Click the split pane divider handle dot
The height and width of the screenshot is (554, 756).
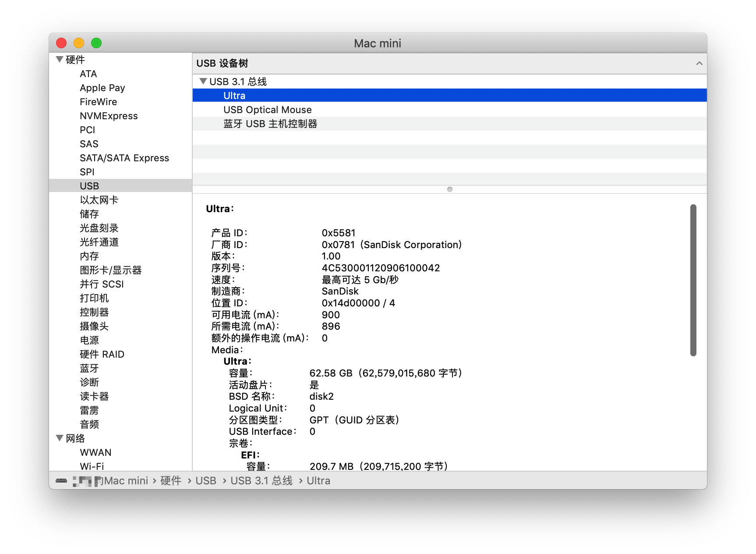[450, 189]
